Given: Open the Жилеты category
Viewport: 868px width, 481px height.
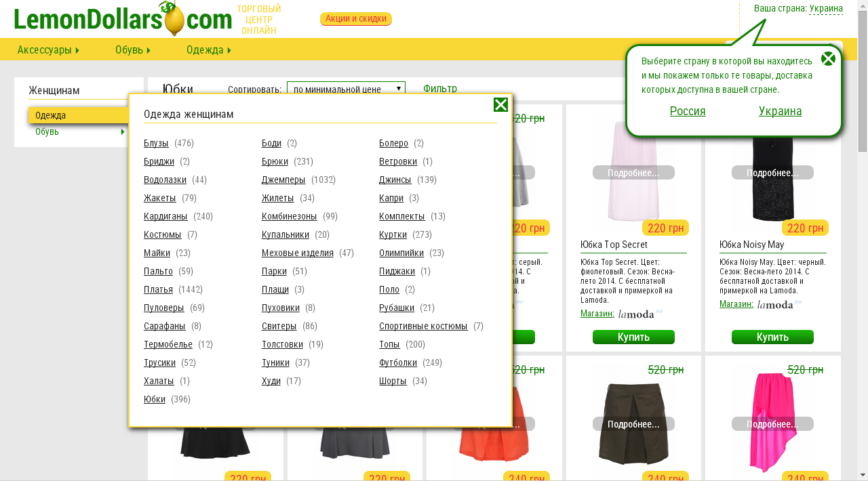Looking at the screenshot, I should tap(278, 198).
